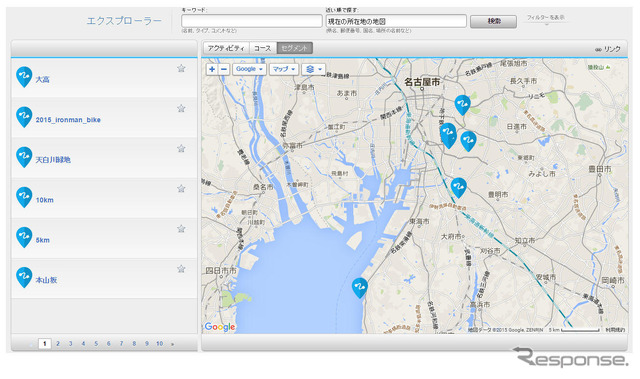This screenshot has height=379, width=640.
Task: Click the segment pin icon next to 本山坂
Action: 24,277
